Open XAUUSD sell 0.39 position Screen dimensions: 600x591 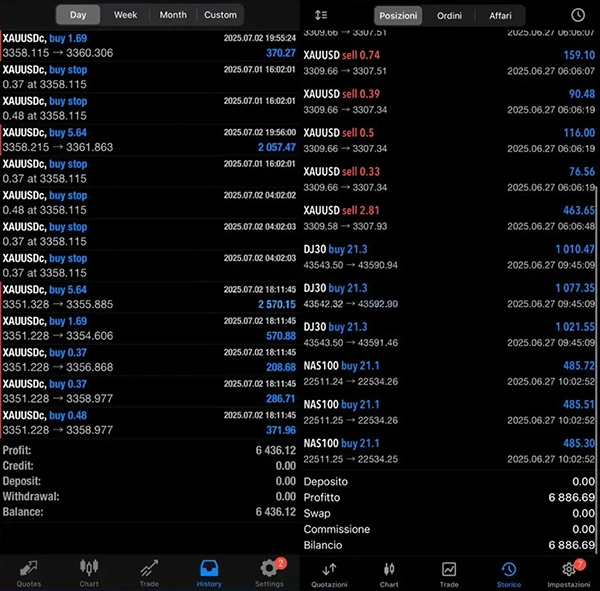coord(449,102)
